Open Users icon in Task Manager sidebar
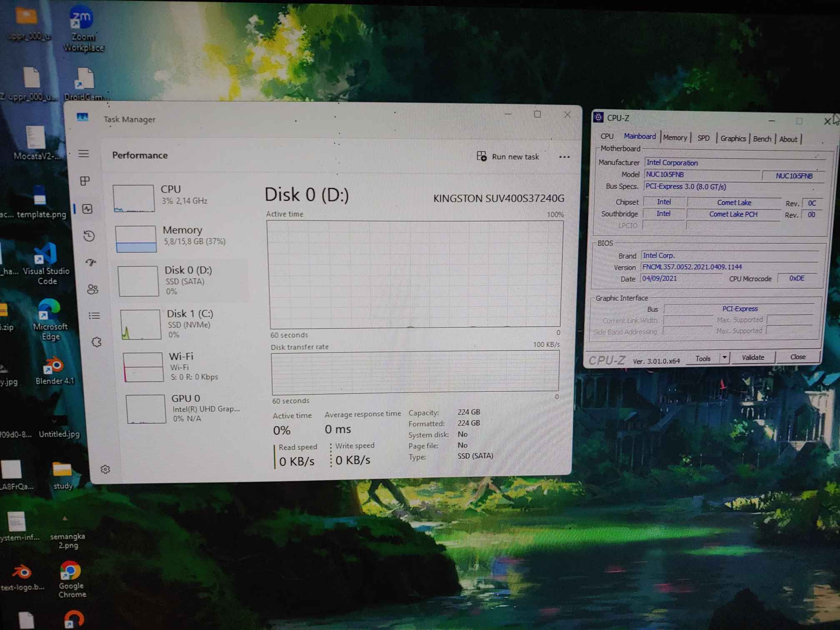Screen dimensions: 840x630 click(92, 289)
